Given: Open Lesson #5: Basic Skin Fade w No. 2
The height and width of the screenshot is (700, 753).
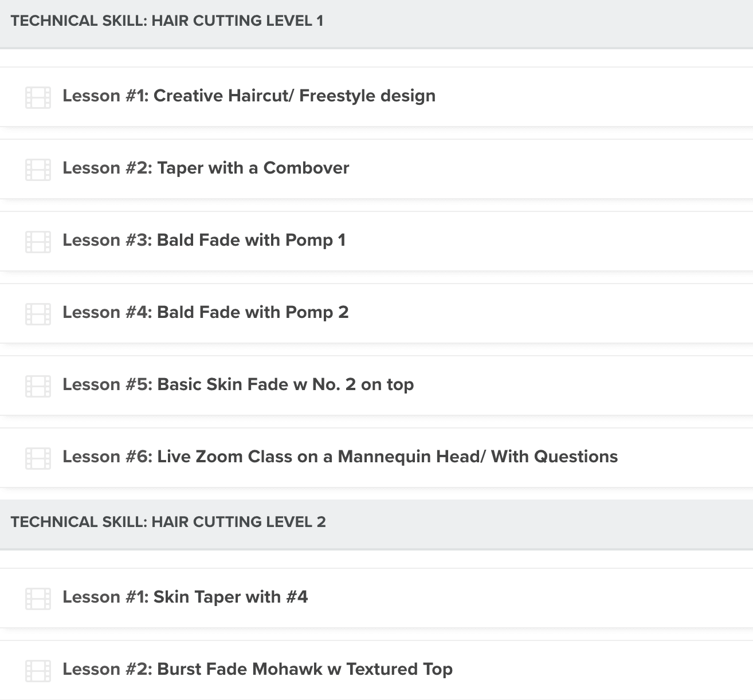Looking at the screenshot, I should [238, 384].
